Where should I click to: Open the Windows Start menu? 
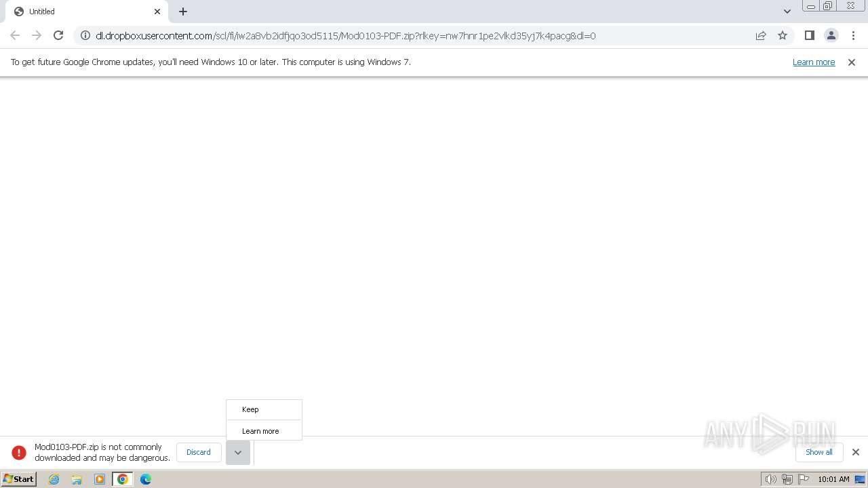pyautogui.click(x=19, y=479)
